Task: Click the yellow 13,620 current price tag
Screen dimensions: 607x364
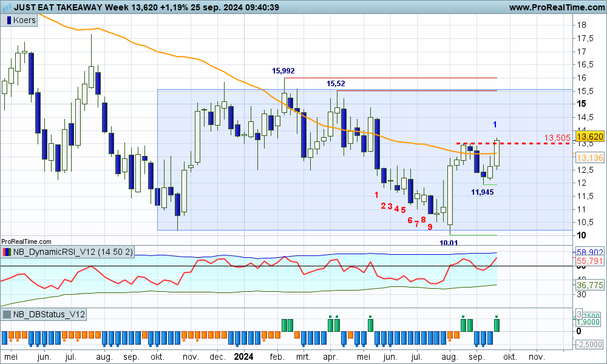Action: tap(590, 137)
